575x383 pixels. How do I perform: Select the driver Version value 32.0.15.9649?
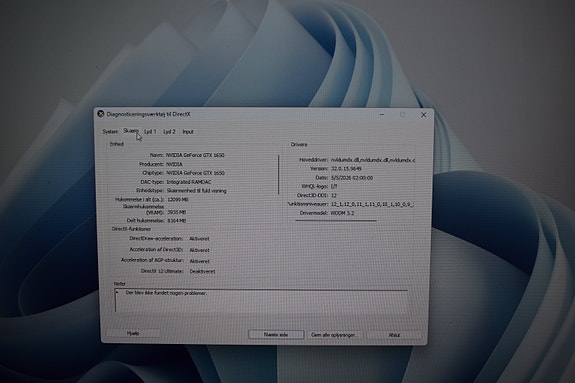click(x=346, y=168)
